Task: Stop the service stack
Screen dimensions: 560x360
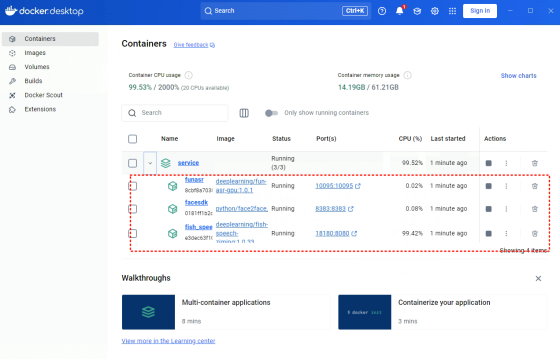Action: (x=489, y=163)
